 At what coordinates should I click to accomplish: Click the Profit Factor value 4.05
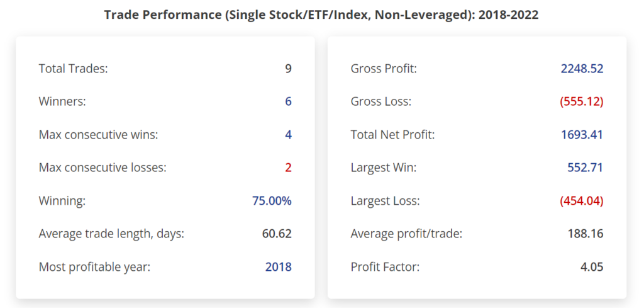click(x=592, y=267)
